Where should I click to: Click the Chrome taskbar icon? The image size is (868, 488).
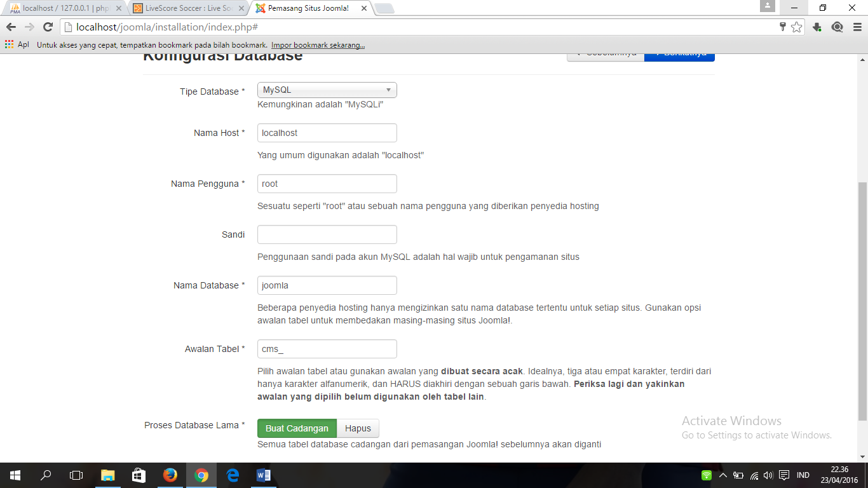pyautogui.click(x=201, y=475)
